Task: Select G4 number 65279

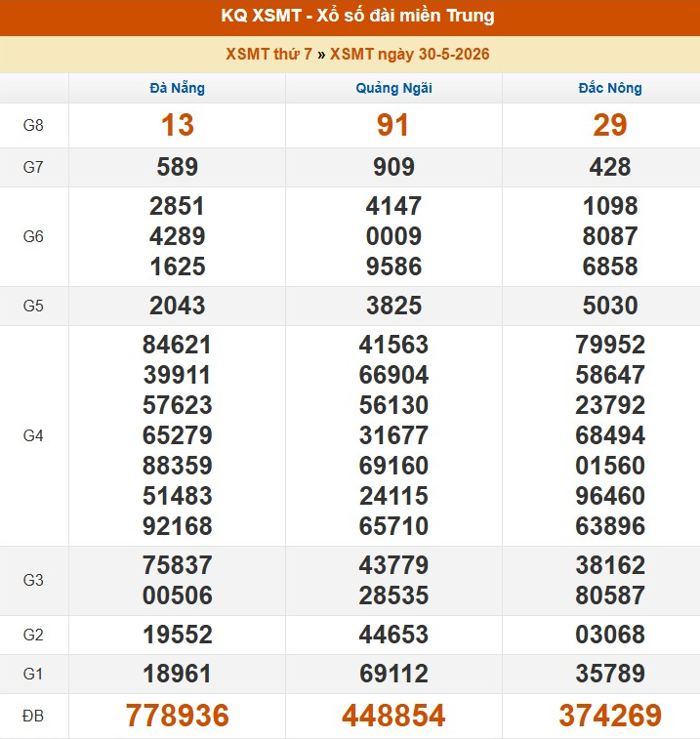Action: tap(178, 435)
